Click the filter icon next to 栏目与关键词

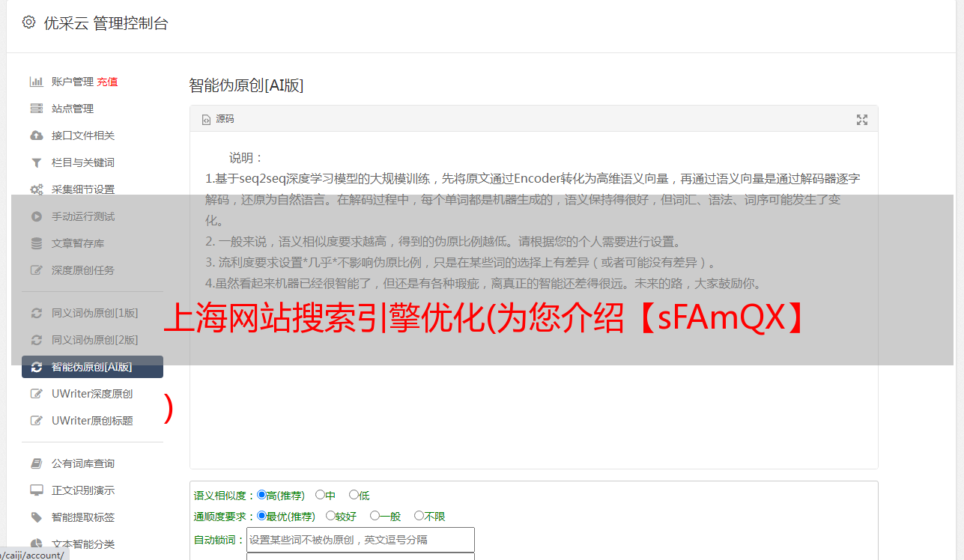tap(36, 162)
